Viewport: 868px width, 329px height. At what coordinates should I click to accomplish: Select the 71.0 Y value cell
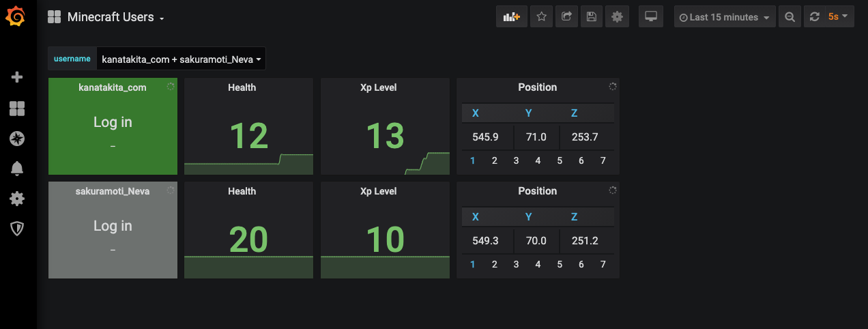point(536,137)
